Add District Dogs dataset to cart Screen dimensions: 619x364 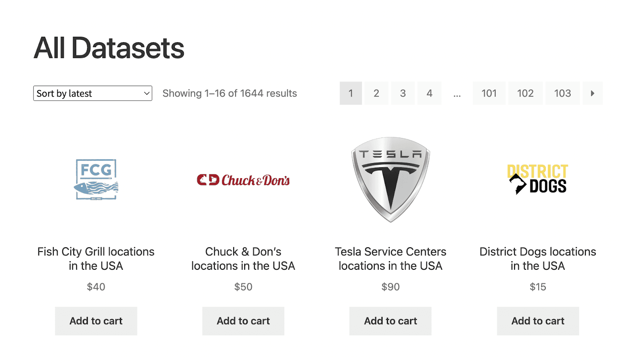pos(538,321)
